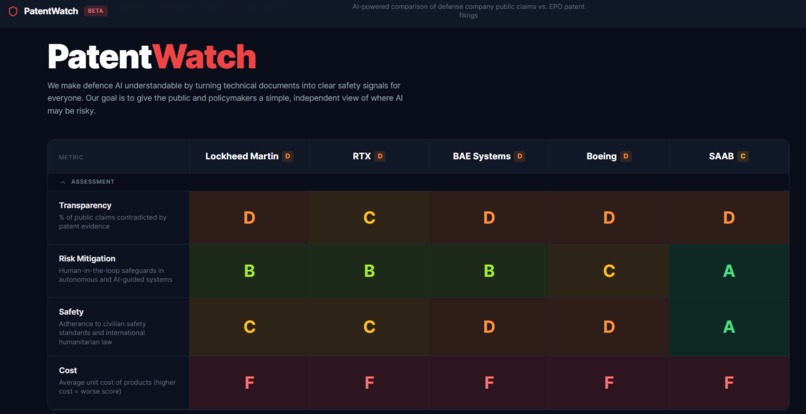Open Lockheed Martin Transparency grade D cell
The width and height of the screenshot is (806, 414).
[x=249, y=218]
